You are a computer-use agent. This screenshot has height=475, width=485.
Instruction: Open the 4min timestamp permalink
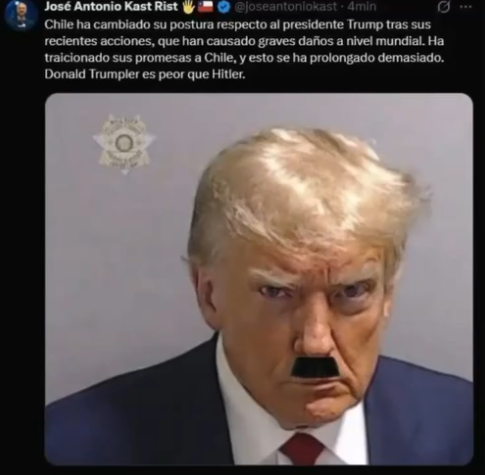click(362, 7)
